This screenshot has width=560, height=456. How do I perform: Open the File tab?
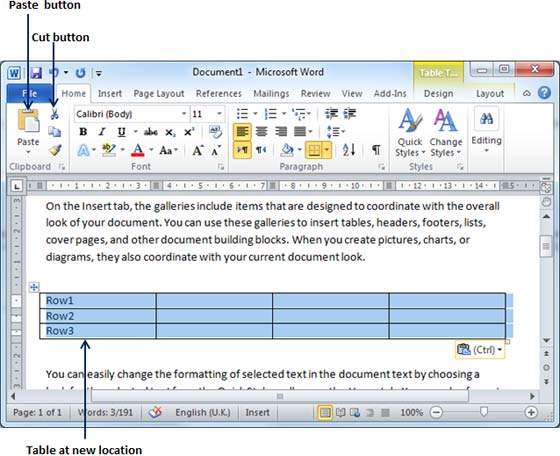click(29, 93)
